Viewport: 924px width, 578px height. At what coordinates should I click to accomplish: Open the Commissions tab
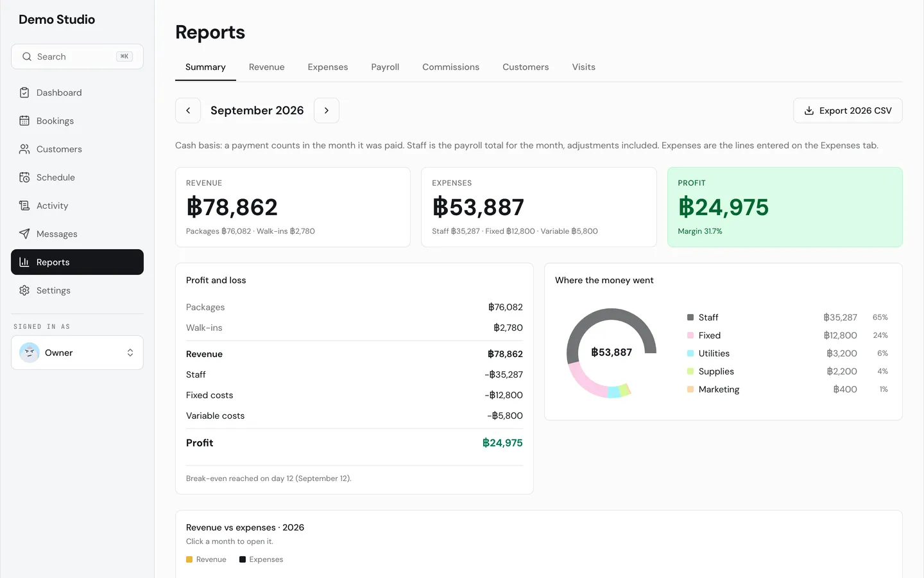tap(450, 67)
